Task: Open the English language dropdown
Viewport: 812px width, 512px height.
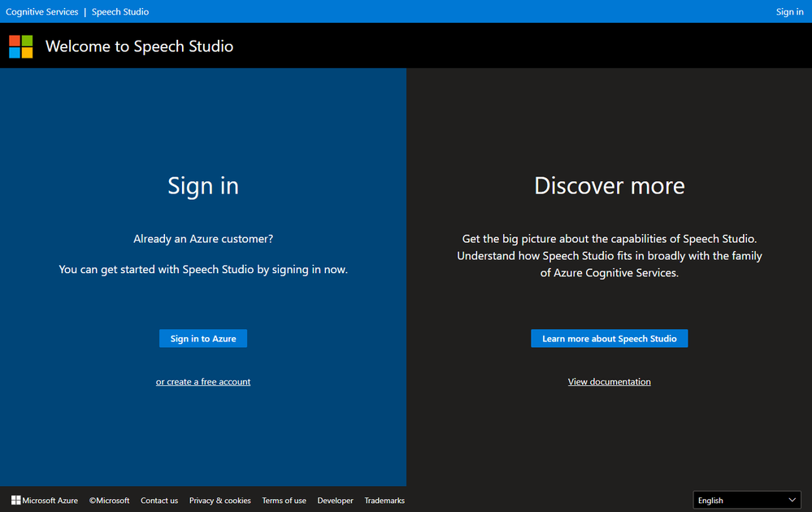Action: [747, 500]
